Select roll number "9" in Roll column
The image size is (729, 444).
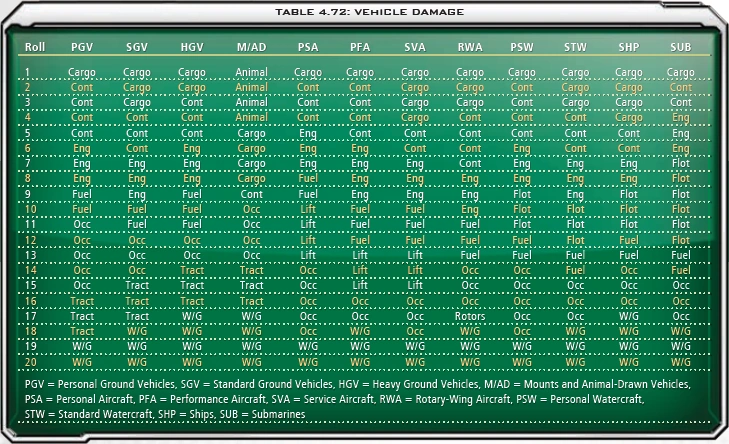(28, 194)
